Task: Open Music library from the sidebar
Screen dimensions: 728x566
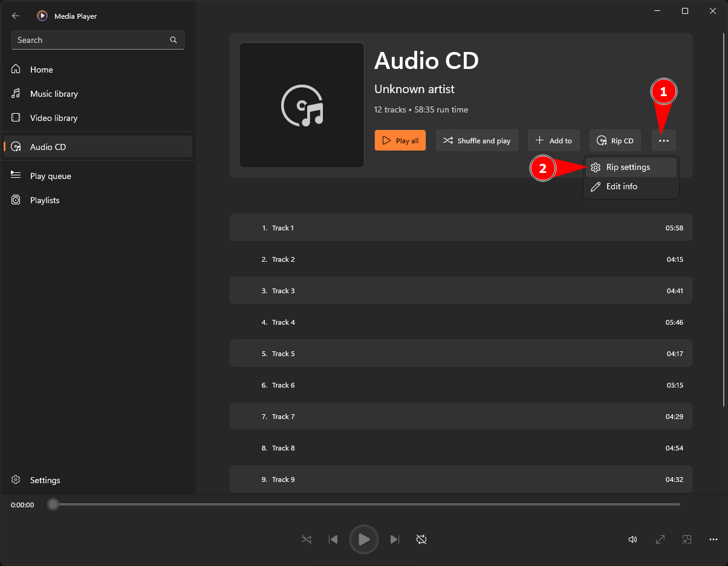Action: tap(54, 94)
